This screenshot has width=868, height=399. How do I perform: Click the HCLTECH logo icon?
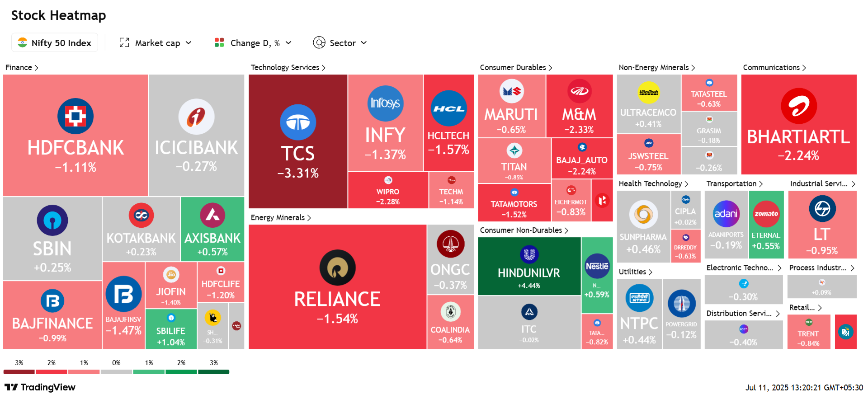(448, 108)
